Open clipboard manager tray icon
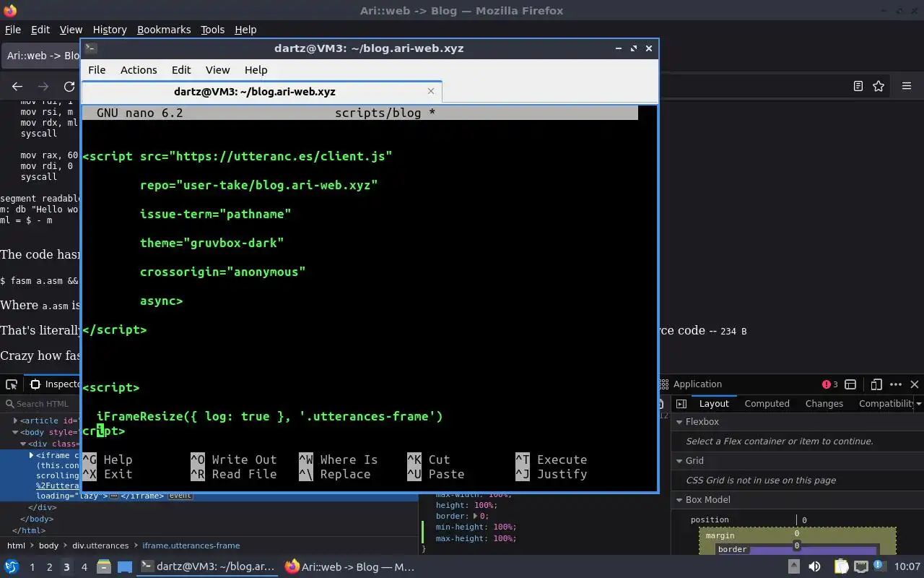Viewport: 924px width, 578px height. click(841, 566)
